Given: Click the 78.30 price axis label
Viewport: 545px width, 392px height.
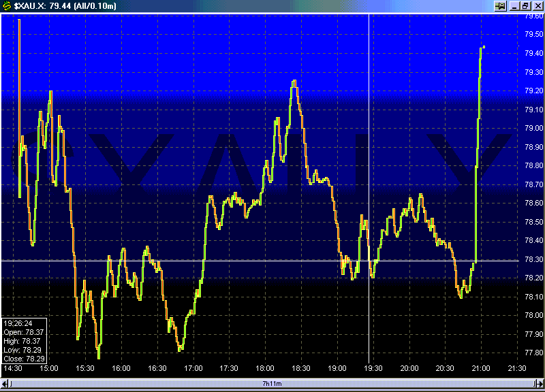Looking at the screenshot, I should [x=534, y=259].
